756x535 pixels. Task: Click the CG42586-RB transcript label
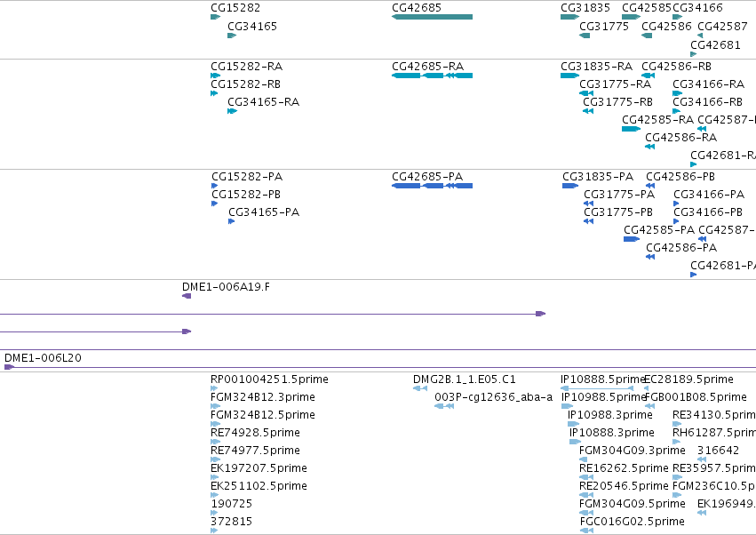point(676,66)
